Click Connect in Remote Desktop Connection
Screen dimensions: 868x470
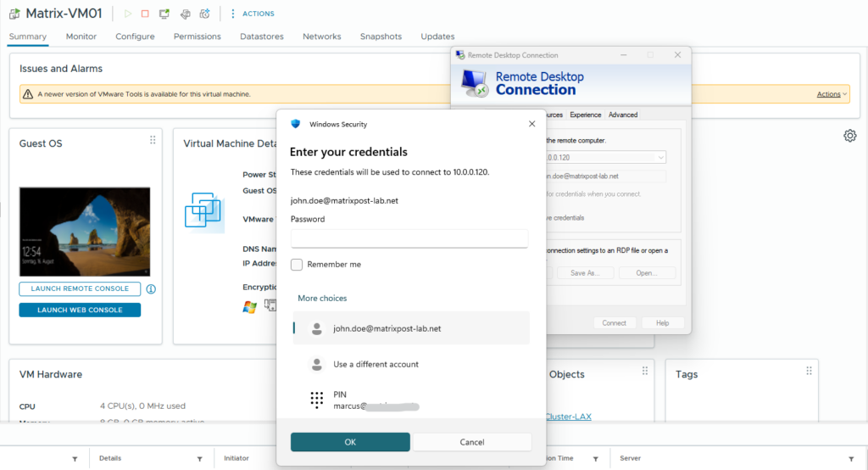(614, 323)
